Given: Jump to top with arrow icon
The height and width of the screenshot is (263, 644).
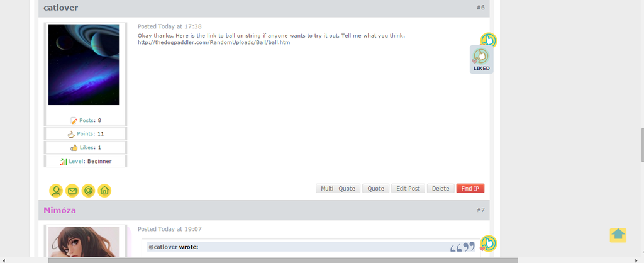Looking at the screenshot, I should click(618, 235).
